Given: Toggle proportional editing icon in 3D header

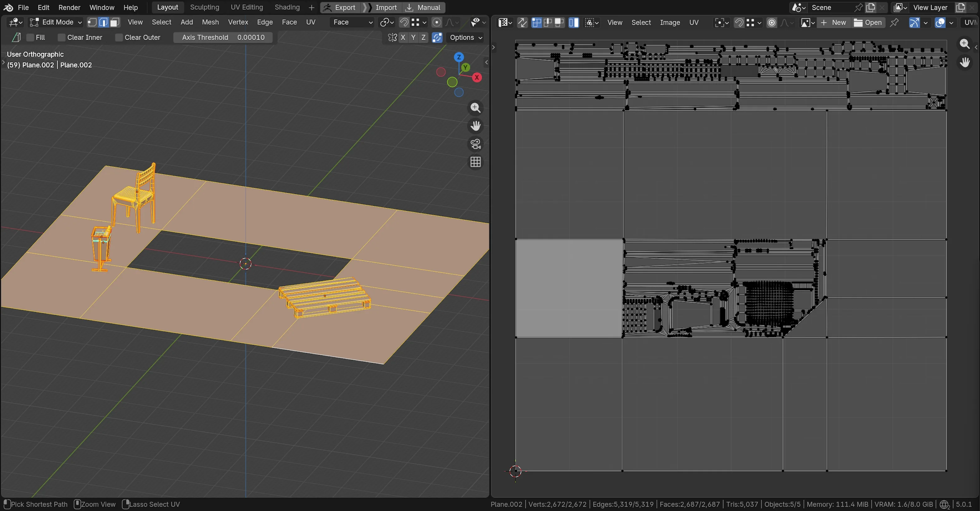Looking at the screenshot, I should [437, 22].
